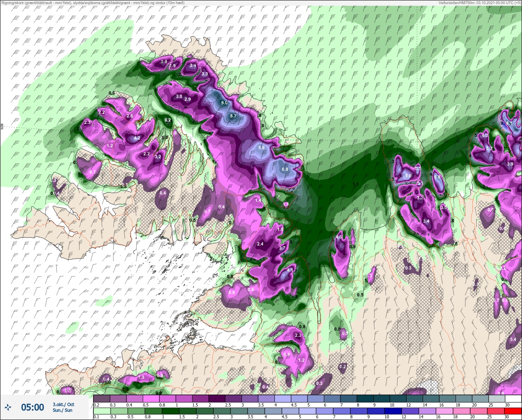Click the weekday text "Sun./ Sun"
This screenshot has height=420, width=522.
point(62,410)
